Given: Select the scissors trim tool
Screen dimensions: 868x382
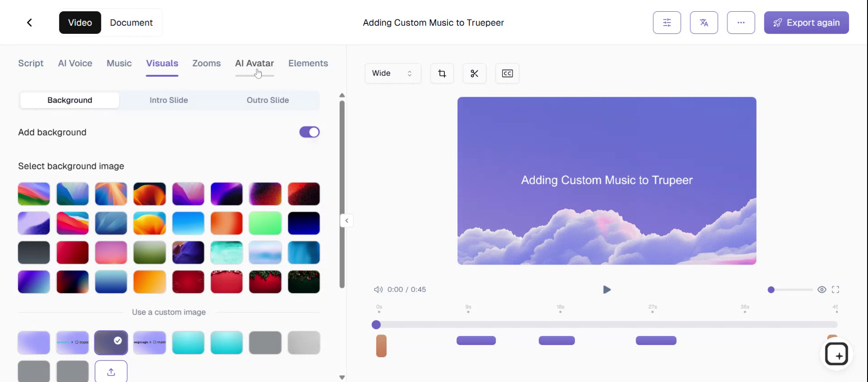Looking at the screenshot, I should point(475,73).
